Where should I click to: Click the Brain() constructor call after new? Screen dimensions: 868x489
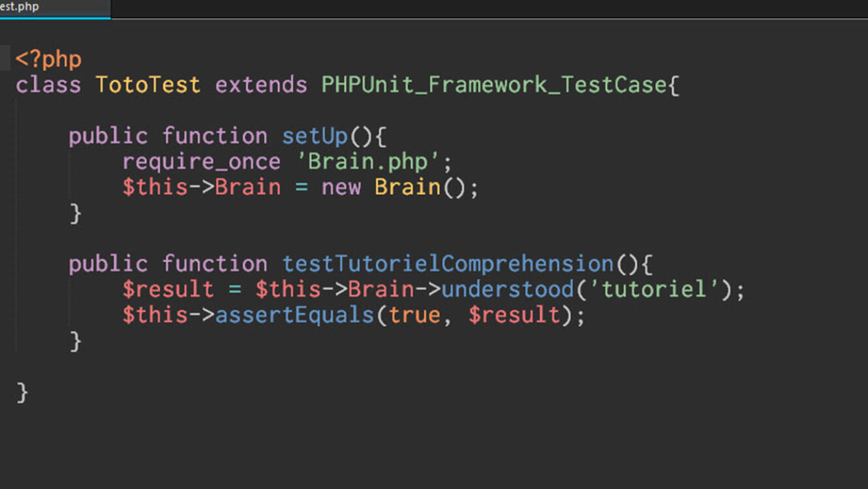[408, 187]
